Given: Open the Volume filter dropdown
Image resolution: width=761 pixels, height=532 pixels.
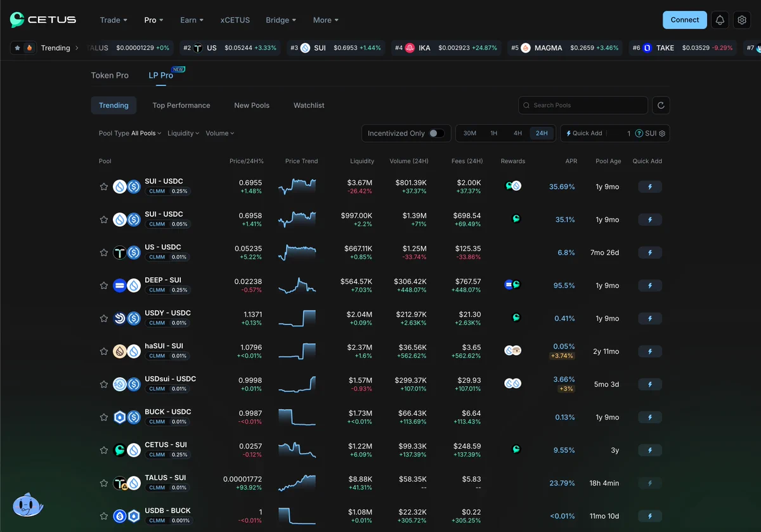Looking at the screenshot, I should click(x=220, y=133).
